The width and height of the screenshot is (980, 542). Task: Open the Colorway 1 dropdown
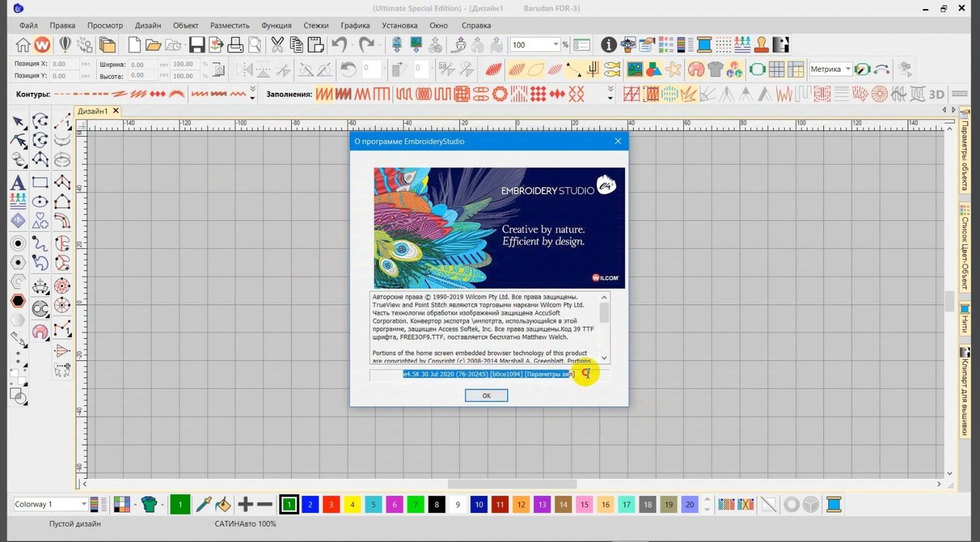click(84, 504)
